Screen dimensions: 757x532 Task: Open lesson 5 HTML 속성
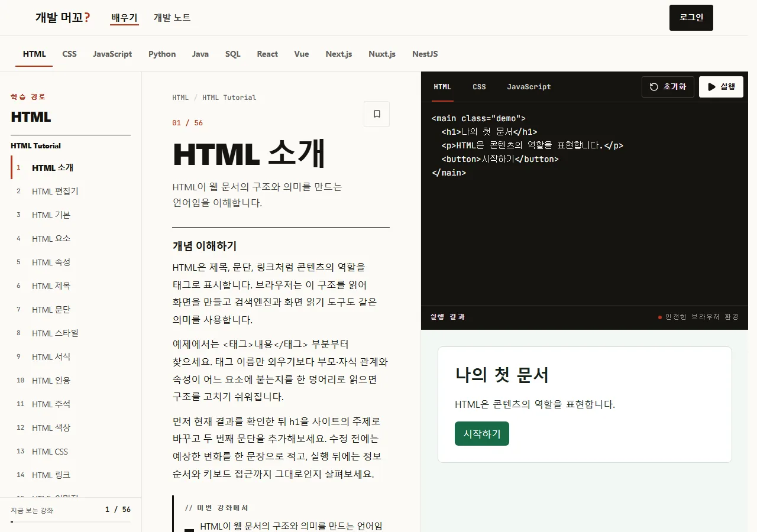point(70,262)
